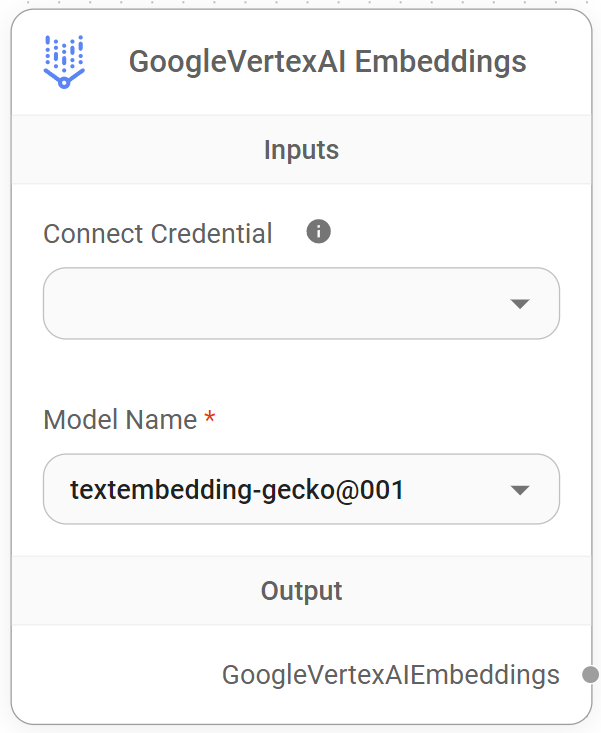Click the Model Name label
Viewport: 601px width, 733px height.
[x=120, y=420]
